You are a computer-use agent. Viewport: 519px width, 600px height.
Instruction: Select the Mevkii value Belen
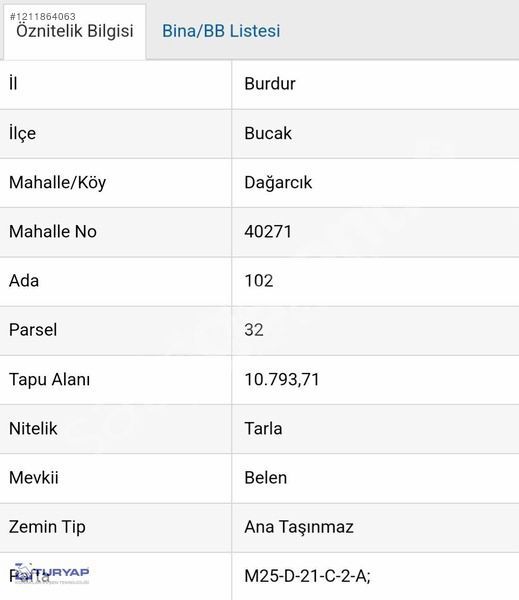[x=266, y=478]
